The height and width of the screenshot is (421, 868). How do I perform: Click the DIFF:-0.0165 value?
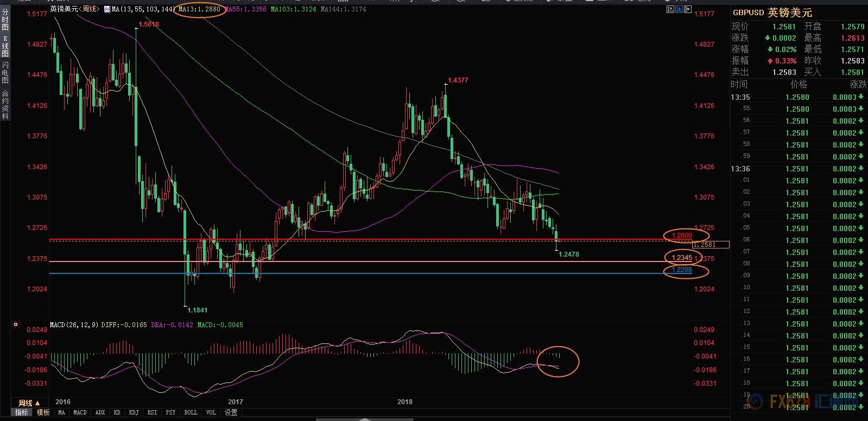(124, 325)
